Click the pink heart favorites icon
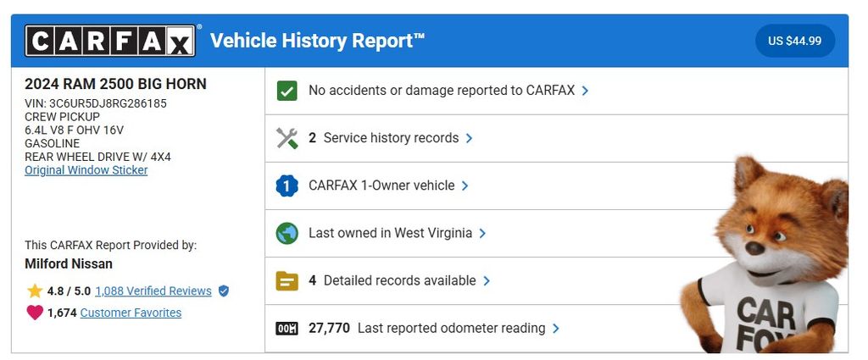The image size is (868, 360). click(35, 313)
